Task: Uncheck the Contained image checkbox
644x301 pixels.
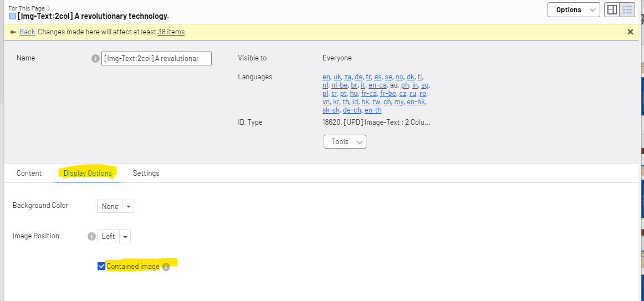Action: click(101, 266)
